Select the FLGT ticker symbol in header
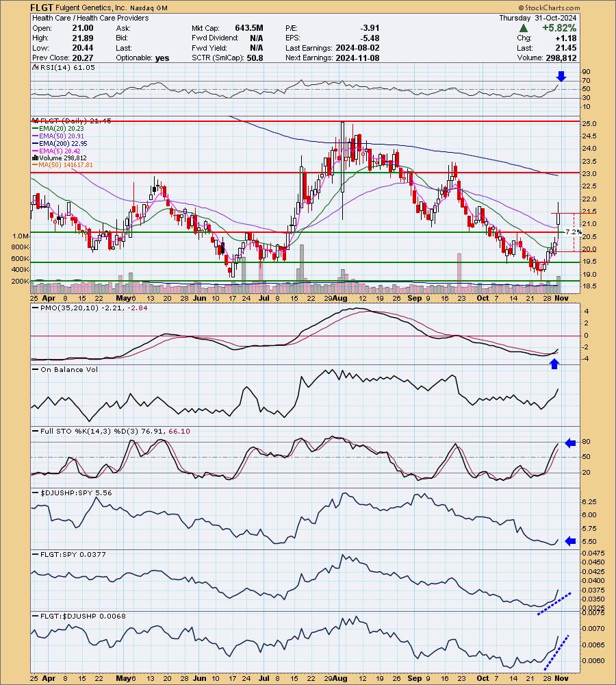Screen dimensions: 616x685 tap(42, 8)
